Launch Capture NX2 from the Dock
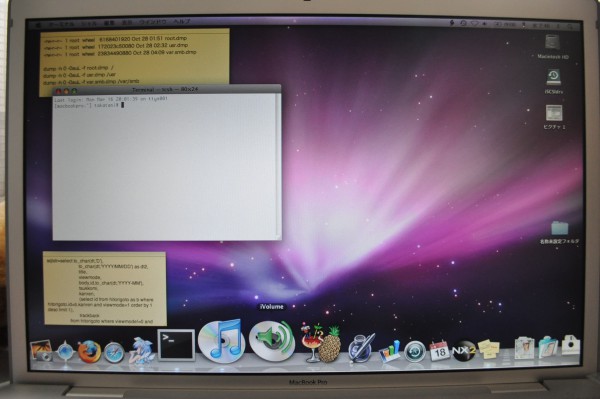600x399 pixels. click(464, 351)
